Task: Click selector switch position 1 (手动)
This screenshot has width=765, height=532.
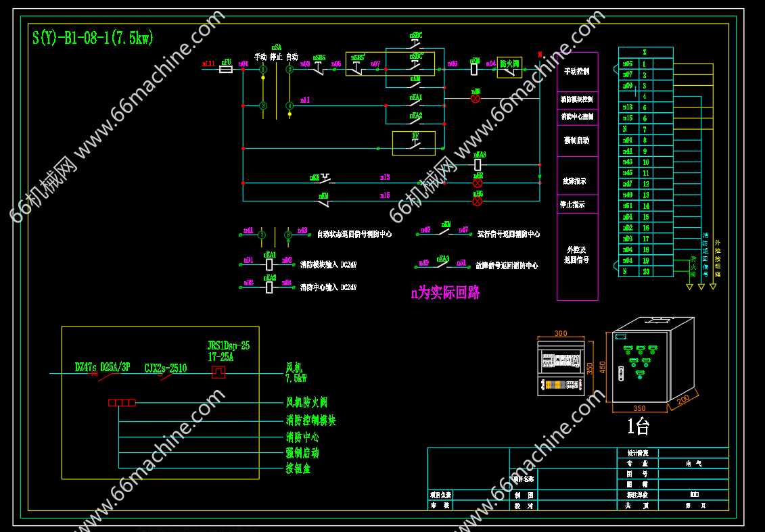Action: (x=263, y=69)
